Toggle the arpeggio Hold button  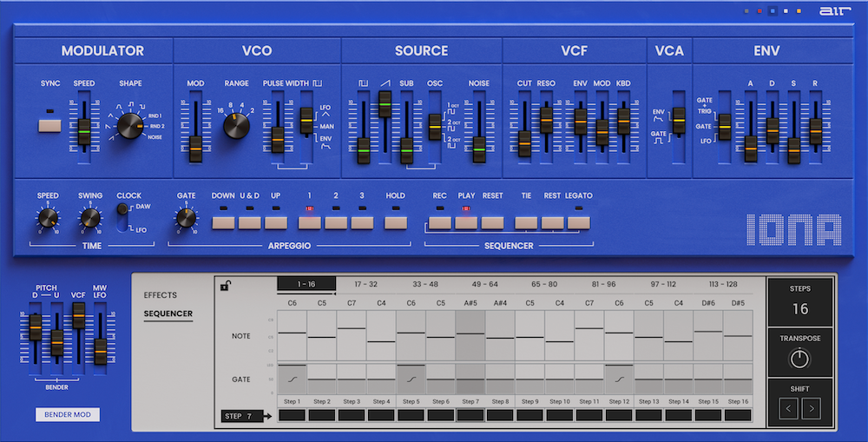(396, 222)
